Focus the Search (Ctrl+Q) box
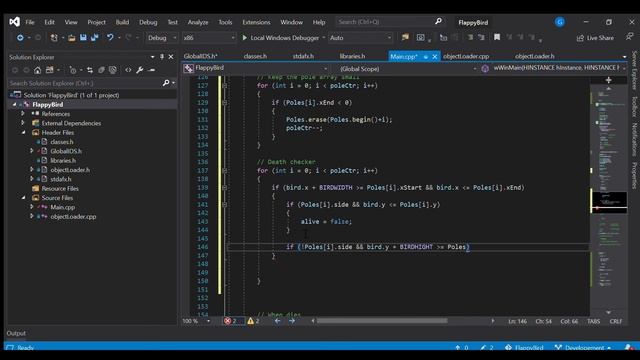This screenshot has width=640, height=360. [x=390, y=22]
